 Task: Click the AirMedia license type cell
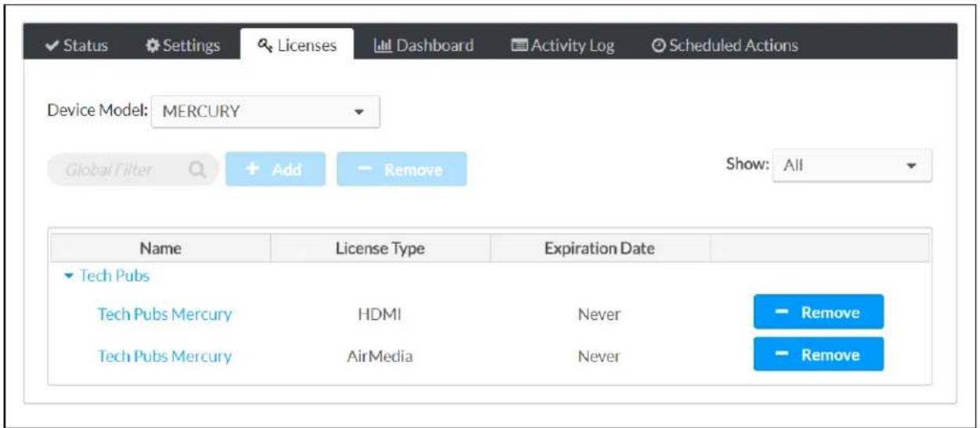pos(380,356)
